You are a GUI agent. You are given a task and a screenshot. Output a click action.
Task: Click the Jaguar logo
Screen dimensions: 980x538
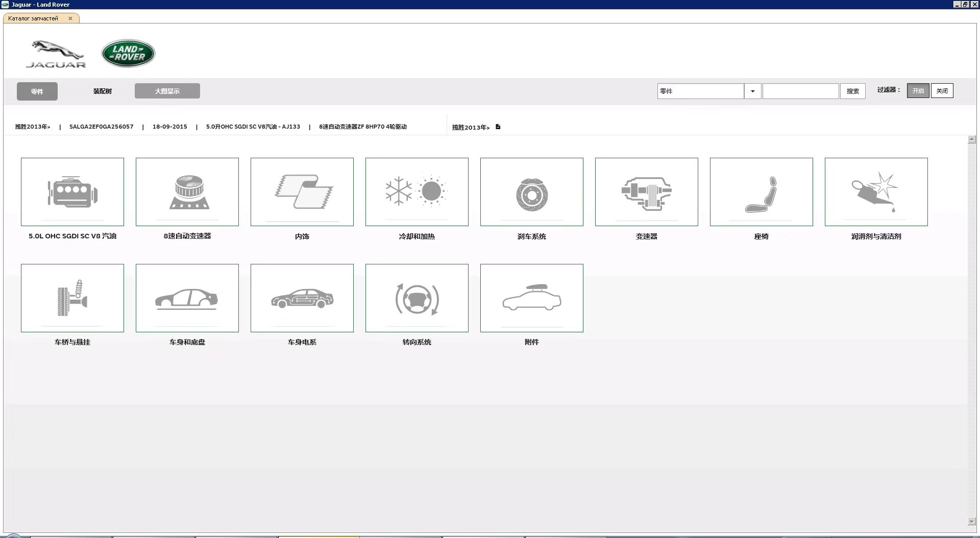pyautogui.click(x=56, y=54)
